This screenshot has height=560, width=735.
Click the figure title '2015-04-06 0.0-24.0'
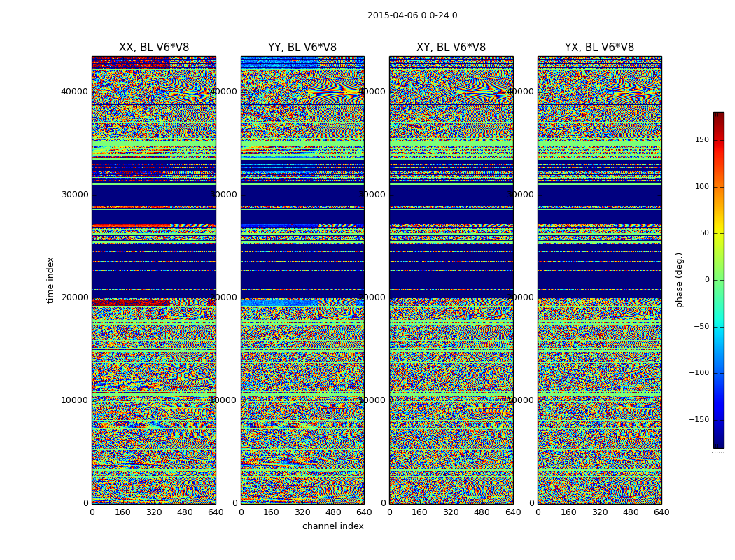pyautogui.click(x=412, y=15)
